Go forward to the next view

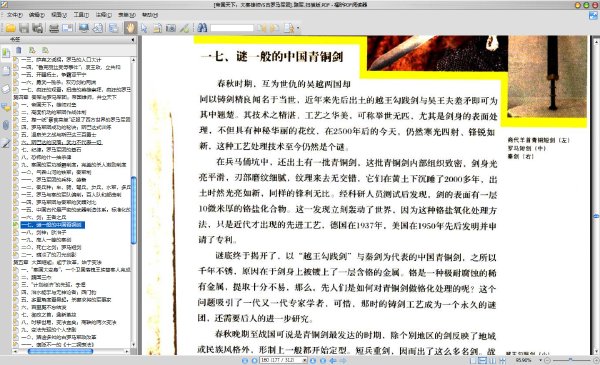(x=343, y=360)
